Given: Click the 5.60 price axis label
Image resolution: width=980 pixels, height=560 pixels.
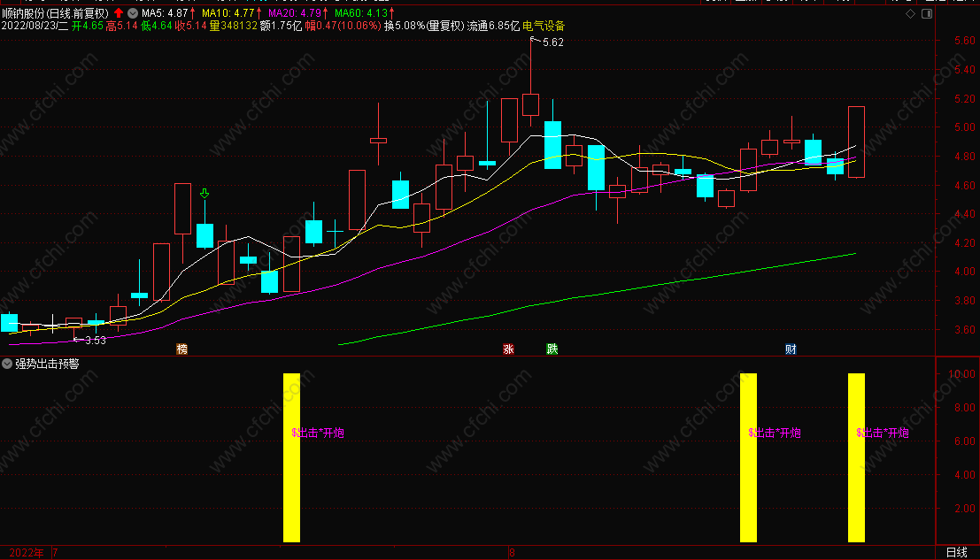Looking at the screenshot, I should [x=965, y=41].
